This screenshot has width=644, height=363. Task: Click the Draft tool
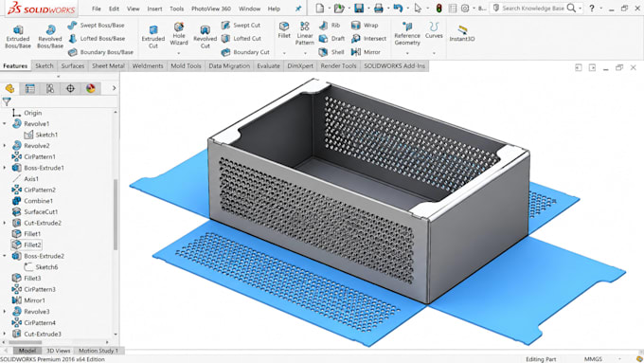331,38
